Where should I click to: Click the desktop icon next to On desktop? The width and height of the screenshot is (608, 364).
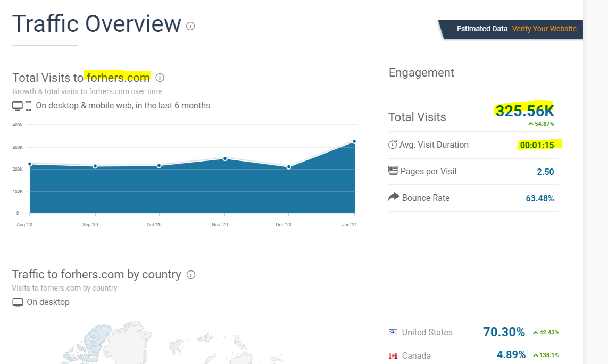click(x=18, y=302)
